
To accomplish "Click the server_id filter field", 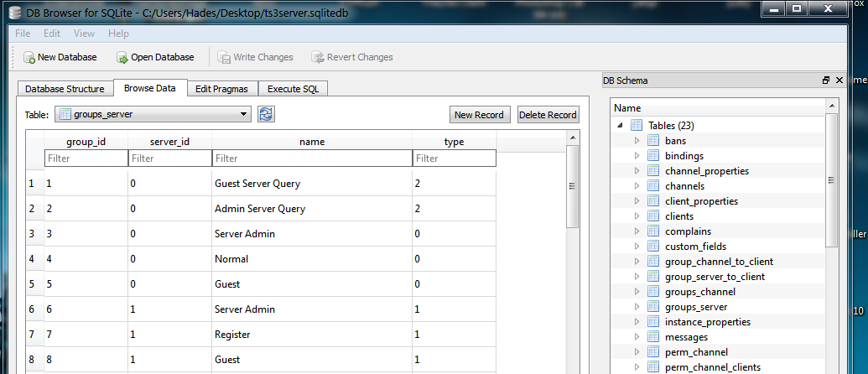I will coord(170,158).
